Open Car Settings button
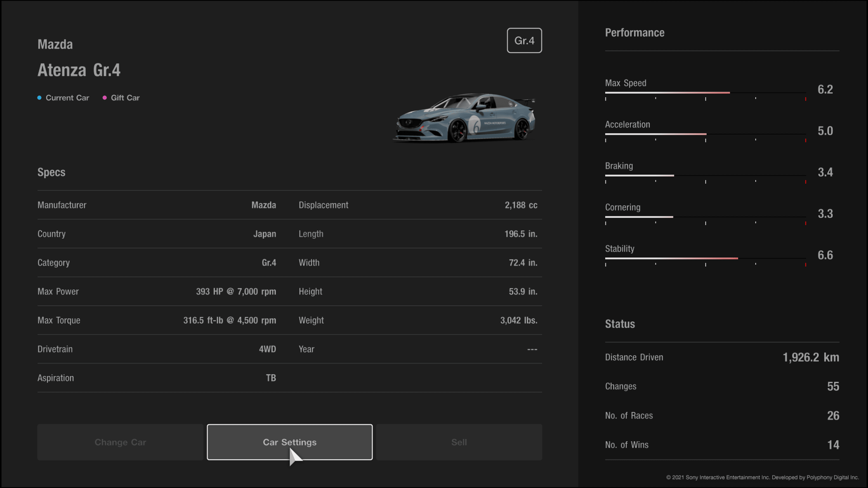868x488 pixels. (x=289, y=442)
